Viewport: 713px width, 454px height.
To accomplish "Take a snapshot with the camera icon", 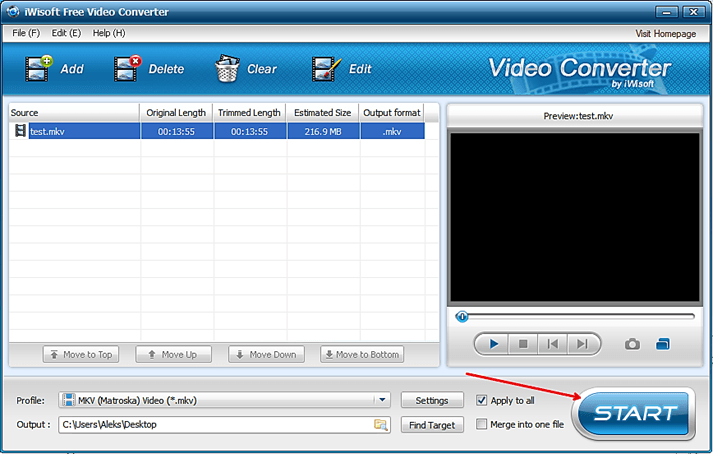I will click(632, 344).
